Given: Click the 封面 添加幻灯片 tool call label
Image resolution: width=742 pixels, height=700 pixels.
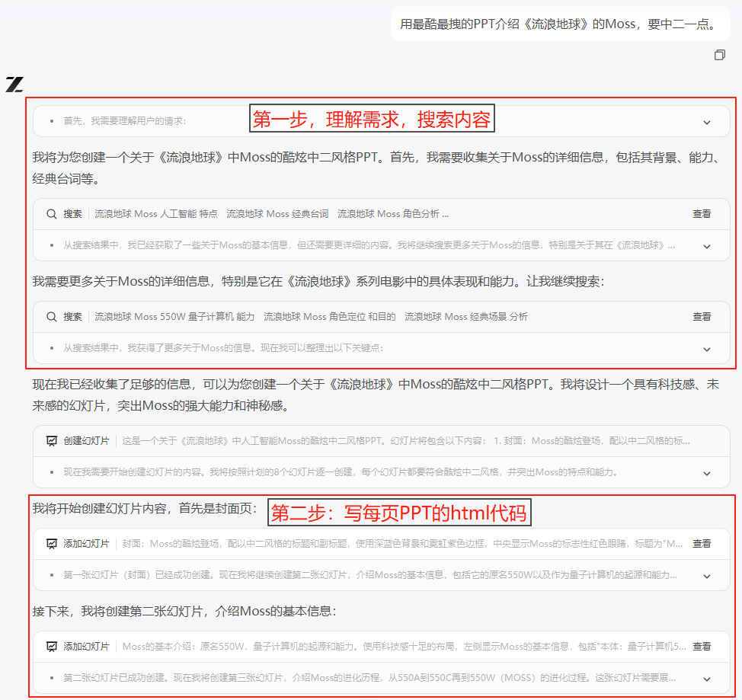Looking at the screenshot, I should [x=86, y=544].
